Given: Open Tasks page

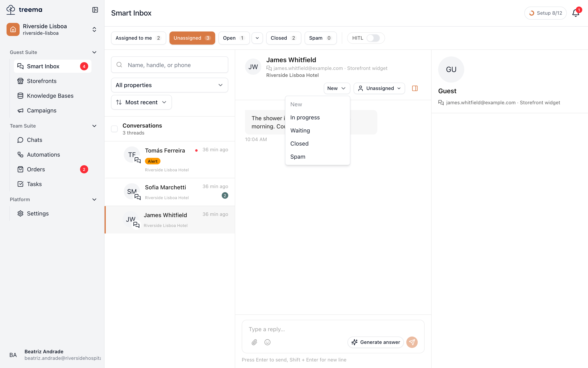Looking at the screenshot, I should point(52,184).
